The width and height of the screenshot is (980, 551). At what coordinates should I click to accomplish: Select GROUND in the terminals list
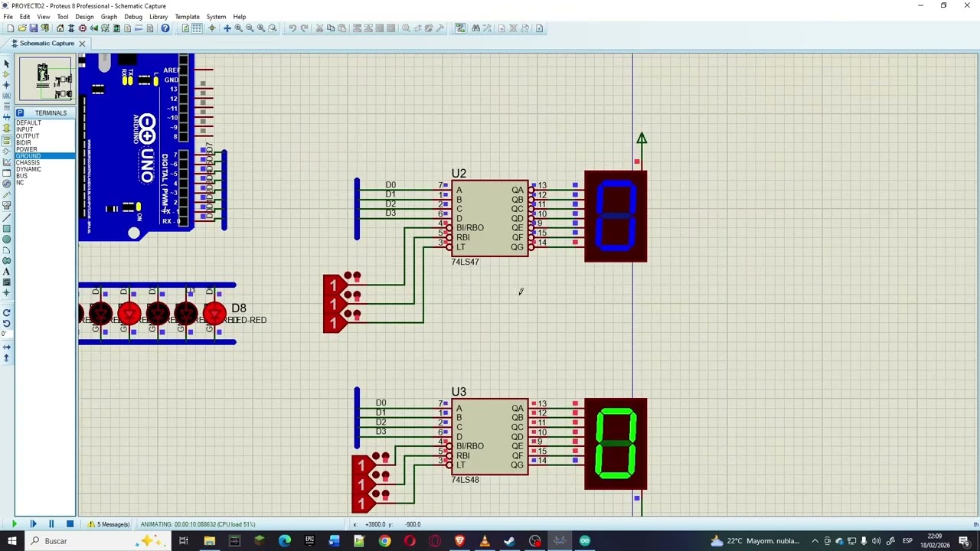(45, 156)
